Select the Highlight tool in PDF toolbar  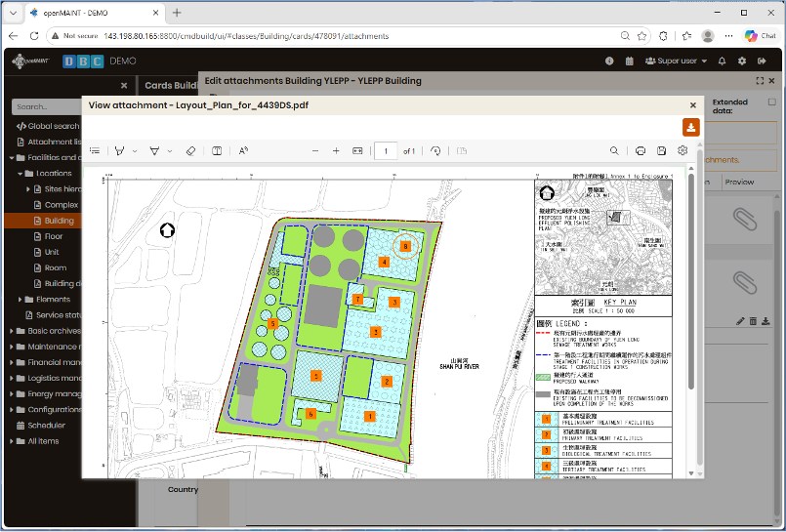pos(154,150)
